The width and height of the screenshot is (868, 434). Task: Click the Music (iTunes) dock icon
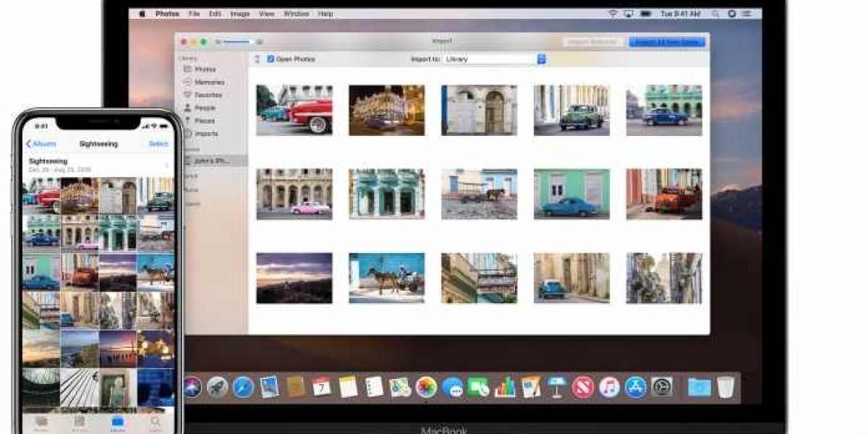coord(609,387)
